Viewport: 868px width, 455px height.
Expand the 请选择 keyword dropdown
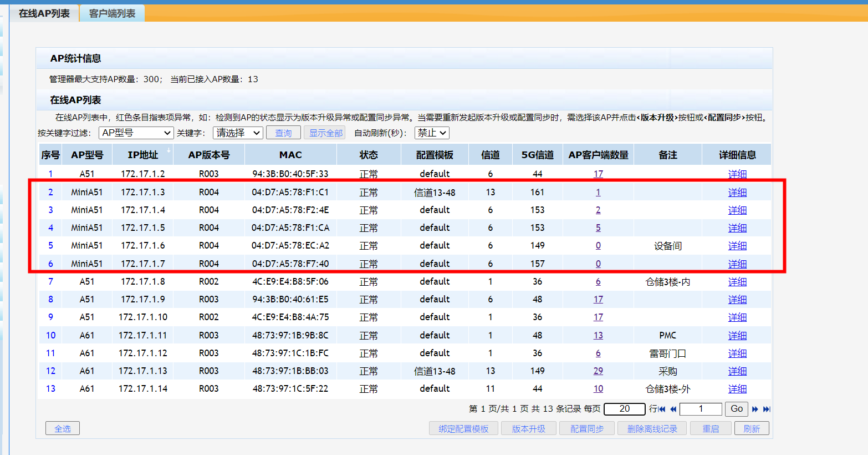tap(238, 133)
